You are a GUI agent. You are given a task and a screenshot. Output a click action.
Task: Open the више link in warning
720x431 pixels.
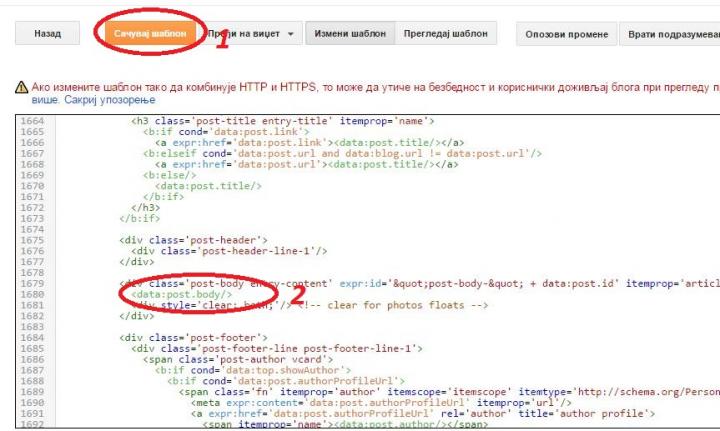17,102
